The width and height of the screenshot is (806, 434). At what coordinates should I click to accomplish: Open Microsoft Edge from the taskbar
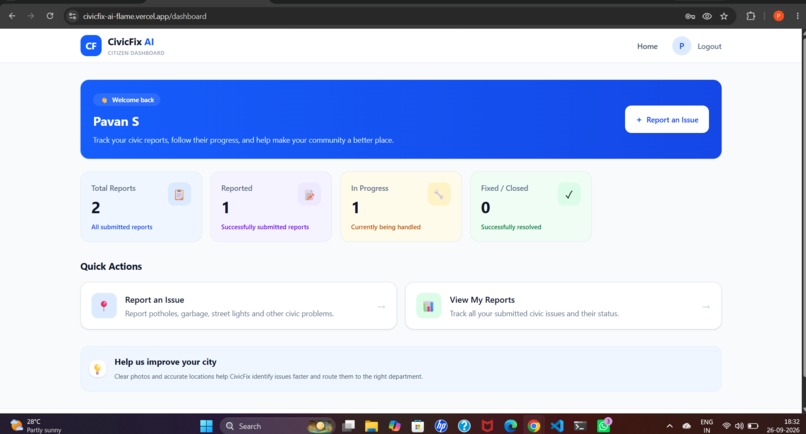tap(510, 426)
